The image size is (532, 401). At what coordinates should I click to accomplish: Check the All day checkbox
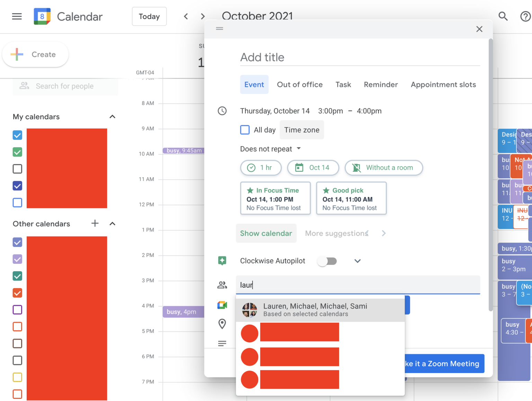pyautogui.click(x=245, y=130)
